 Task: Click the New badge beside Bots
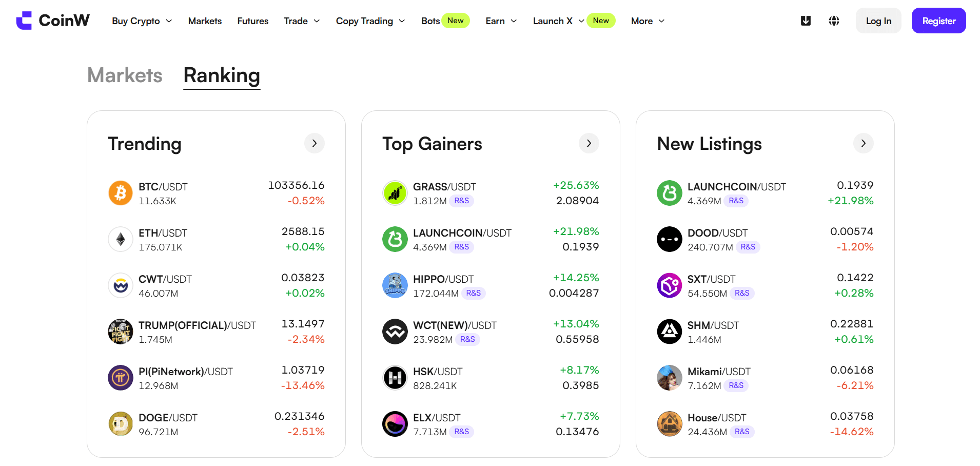point(456,21)
